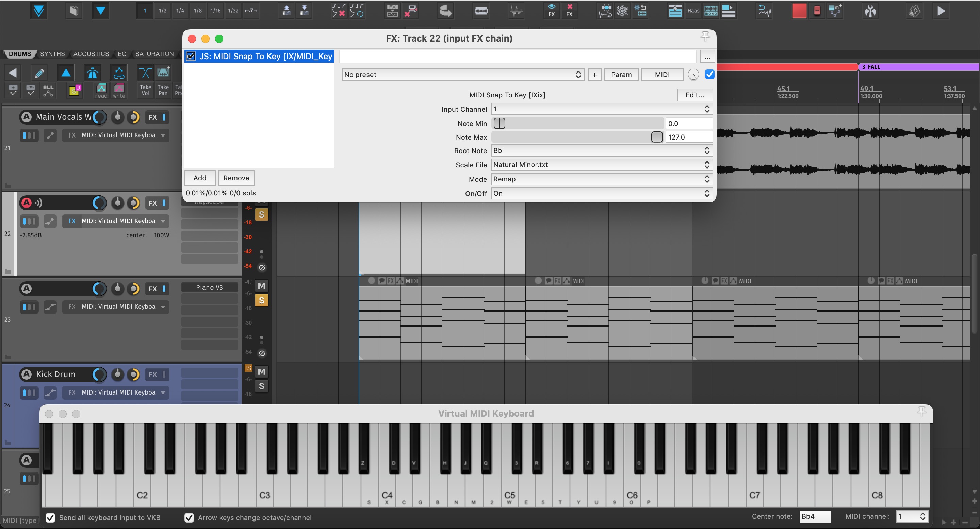Click the wet/dry mix knob in FX window
This screenshot has height=529, width=980.
(693, 75)
